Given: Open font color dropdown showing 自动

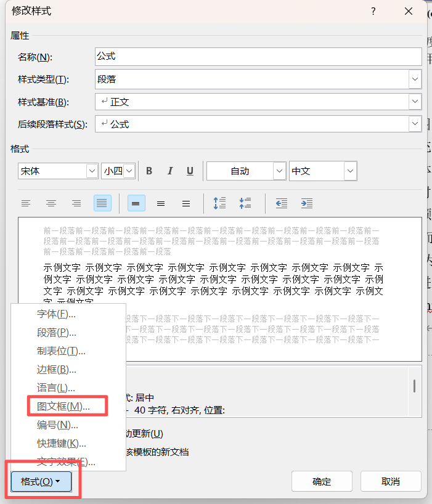Looking at the screenshot, I should coord(279,171).
